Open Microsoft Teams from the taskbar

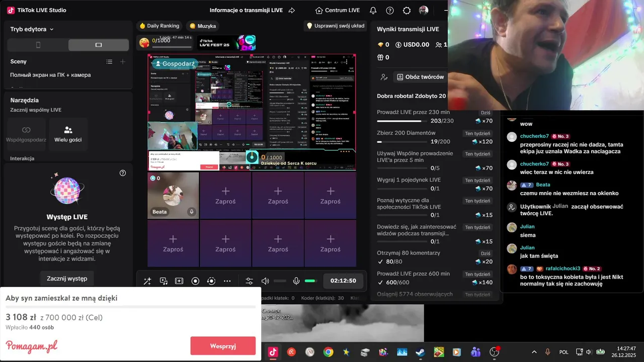(475, 352)
